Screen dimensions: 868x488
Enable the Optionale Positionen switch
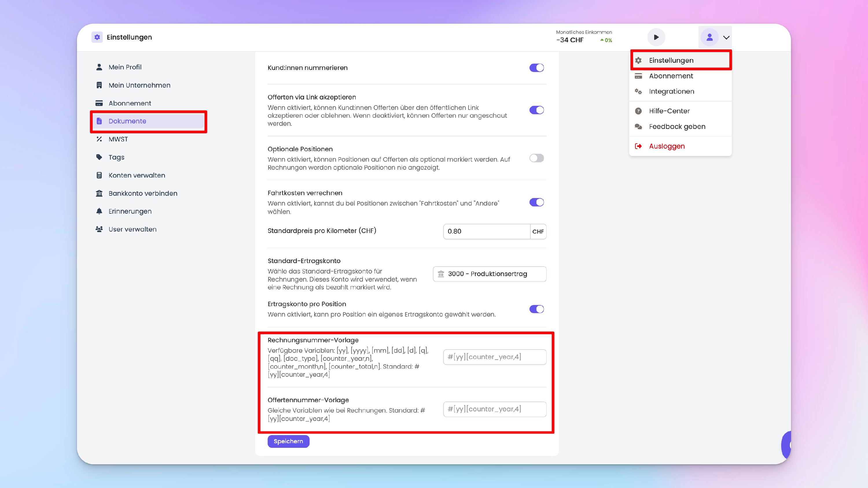pyautogui.click(x=536, y=158)
